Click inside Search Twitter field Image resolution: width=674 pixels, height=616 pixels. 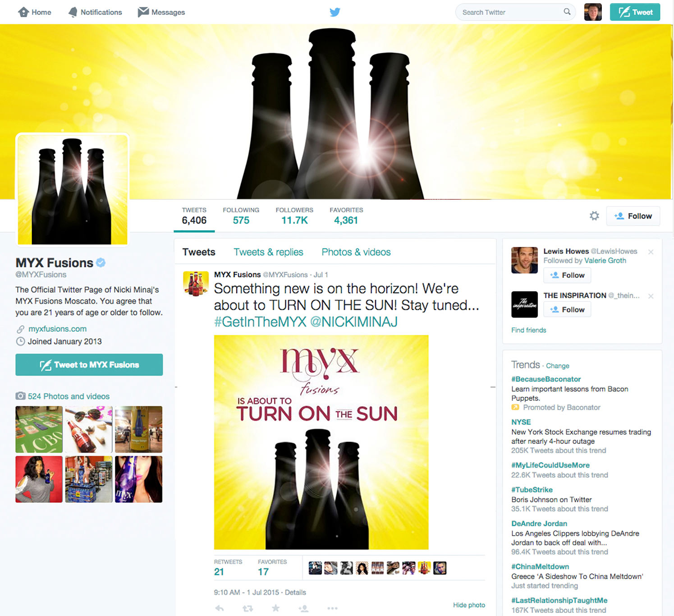(x=509, y=12)
